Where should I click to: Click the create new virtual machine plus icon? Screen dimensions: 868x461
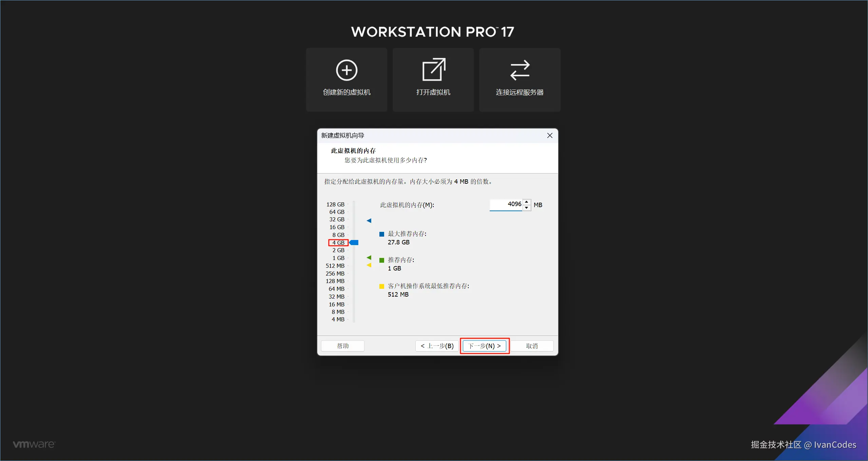[x=346, y=70]
